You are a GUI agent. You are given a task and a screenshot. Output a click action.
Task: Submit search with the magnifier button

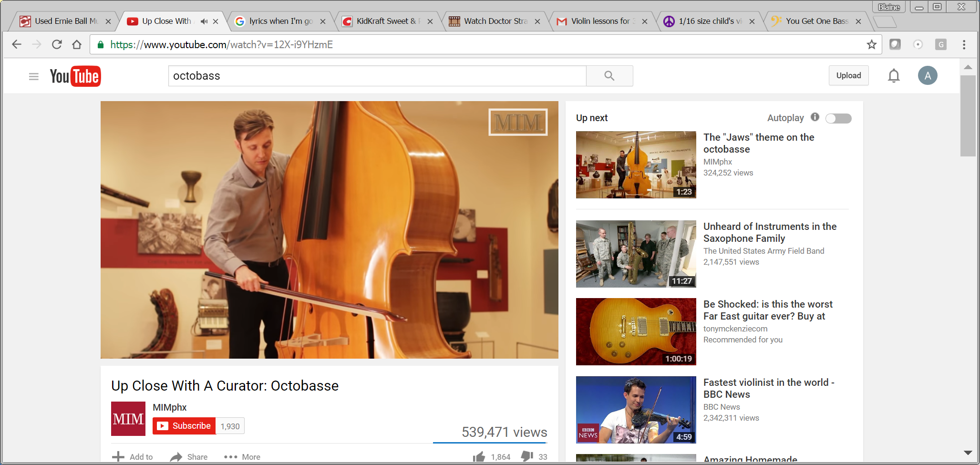point(609,76)
